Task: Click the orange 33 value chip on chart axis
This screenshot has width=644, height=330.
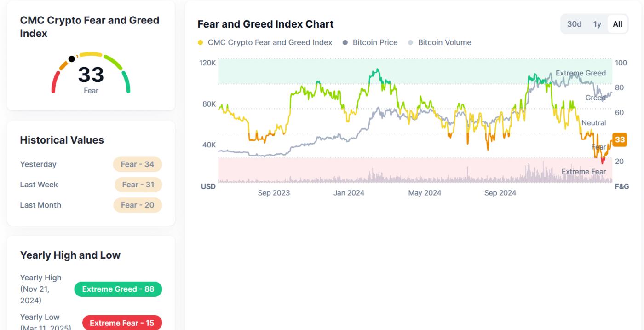Action: [x=619, y=140]
